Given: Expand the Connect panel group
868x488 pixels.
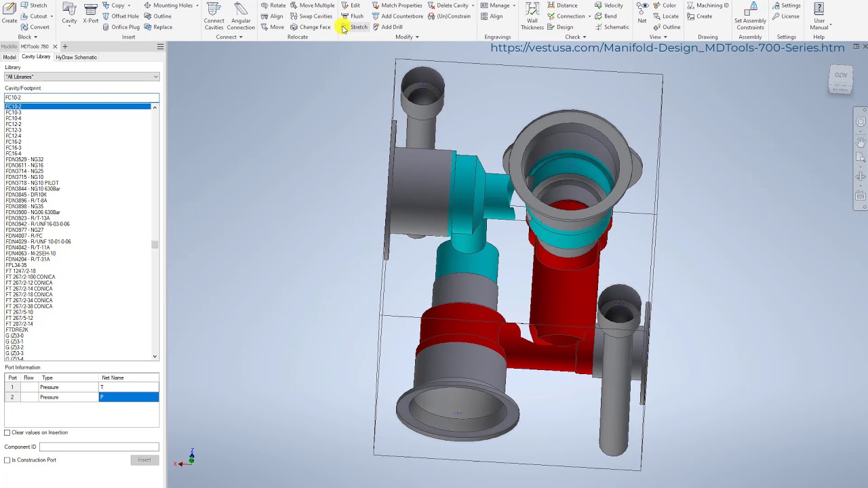Looking at the screenshot, I should (x=229, y=37).
